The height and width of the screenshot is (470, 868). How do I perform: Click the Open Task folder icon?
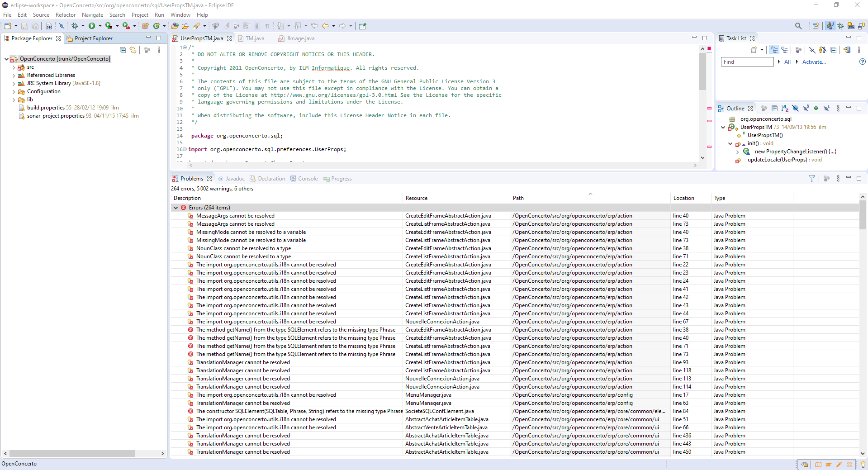(x=185, y=26)
